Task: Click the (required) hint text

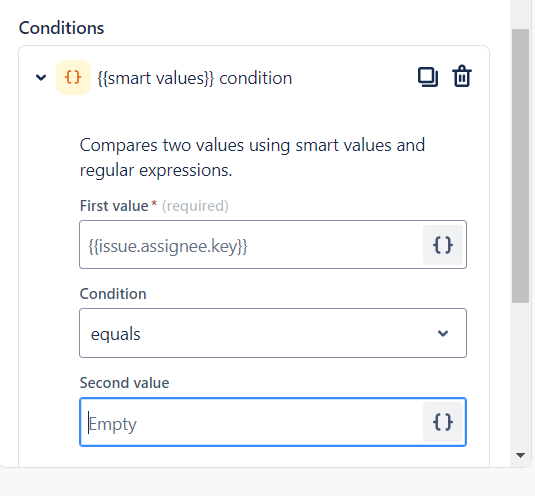Action: coord(195,206)
